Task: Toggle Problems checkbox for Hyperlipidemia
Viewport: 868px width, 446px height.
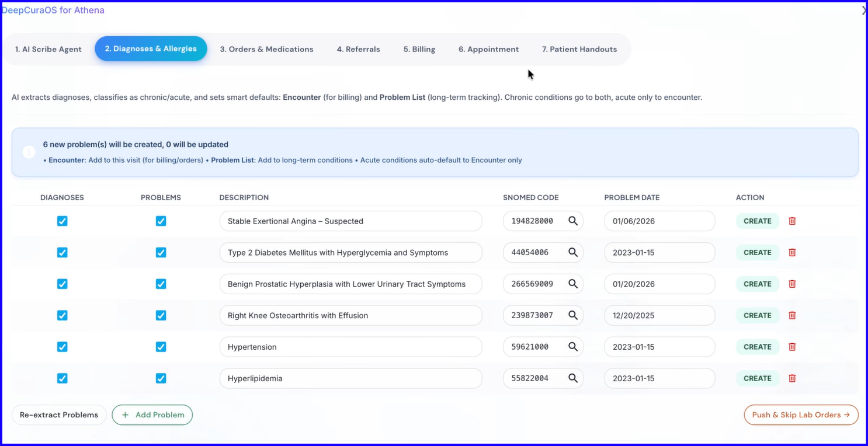Action: (161, 379)
